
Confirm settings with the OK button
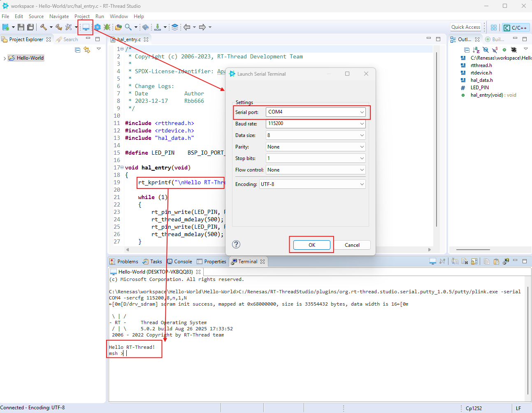[x=311, y=244]
